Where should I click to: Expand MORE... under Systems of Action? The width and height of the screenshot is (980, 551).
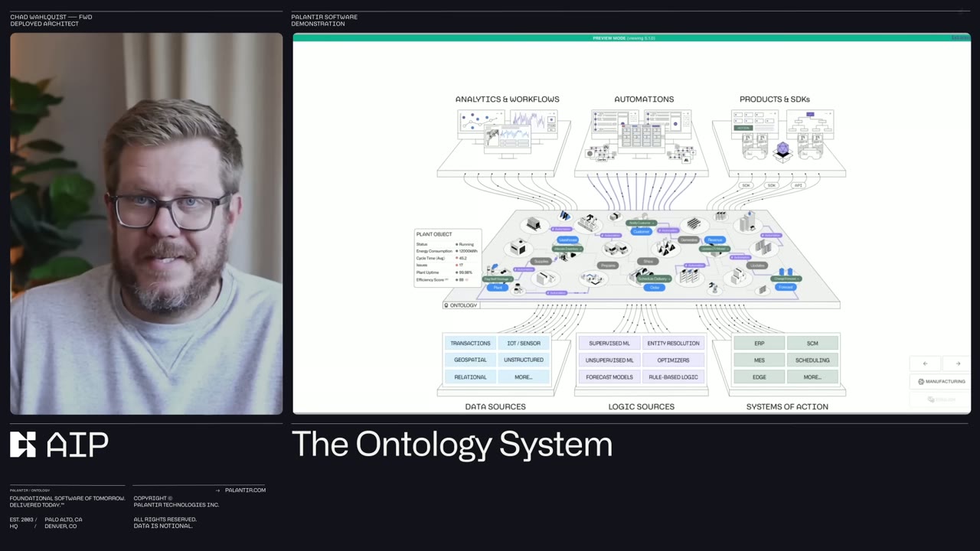tap(812, 377)
